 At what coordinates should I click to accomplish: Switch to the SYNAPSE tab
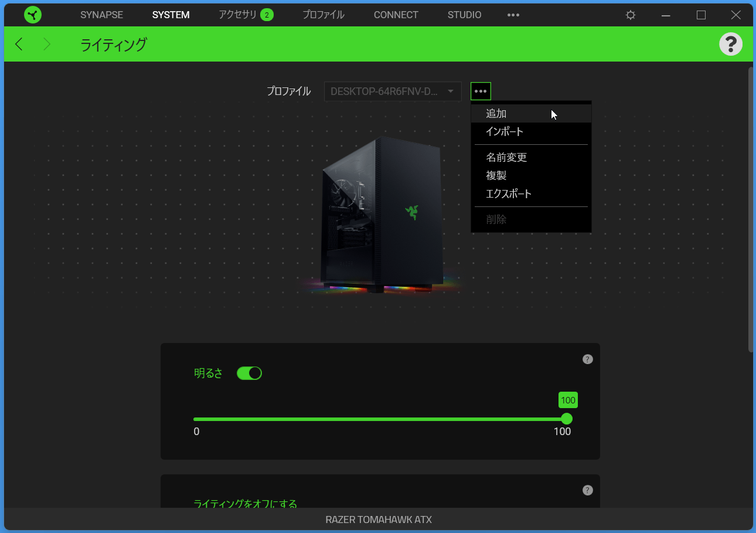point(101,15)
